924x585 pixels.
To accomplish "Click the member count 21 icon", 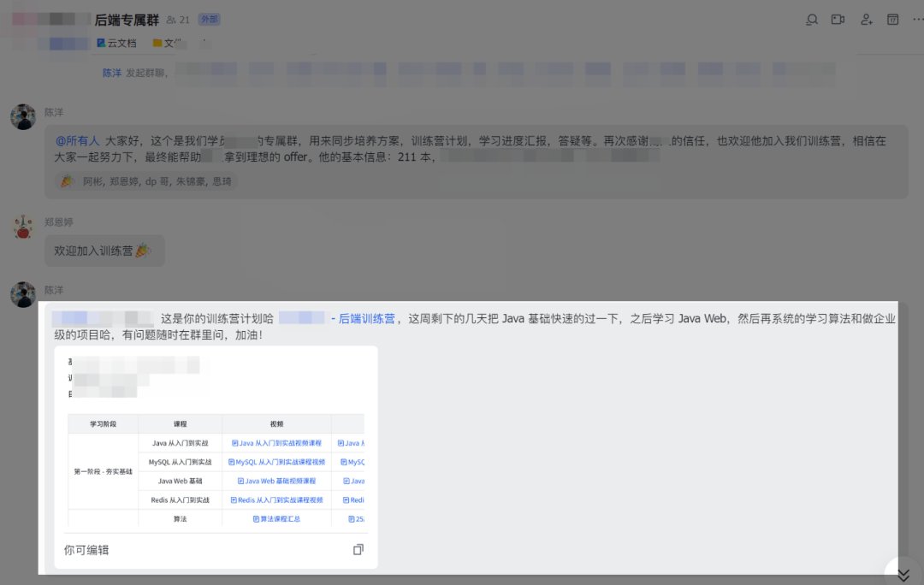I will point(178,20).
